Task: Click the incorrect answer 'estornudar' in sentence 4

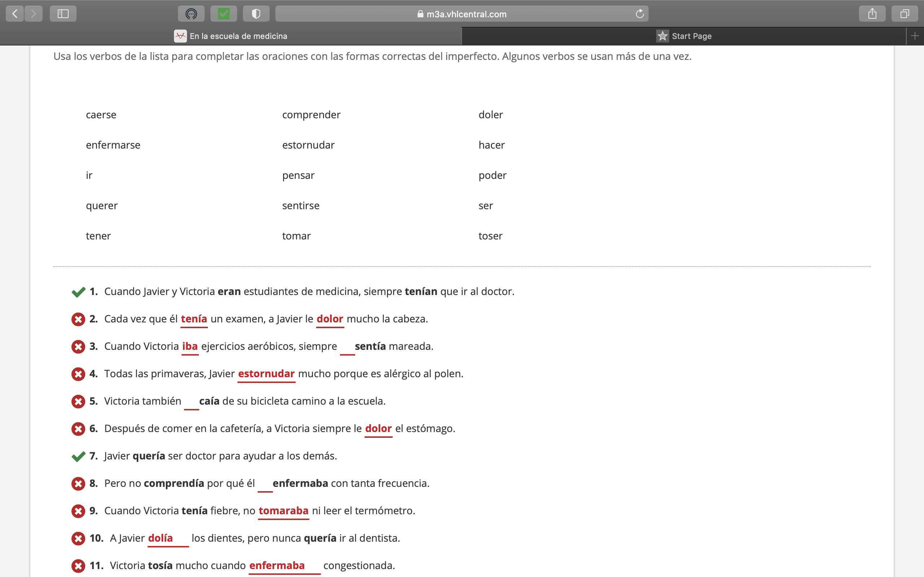Action: [x=266, y=374]
